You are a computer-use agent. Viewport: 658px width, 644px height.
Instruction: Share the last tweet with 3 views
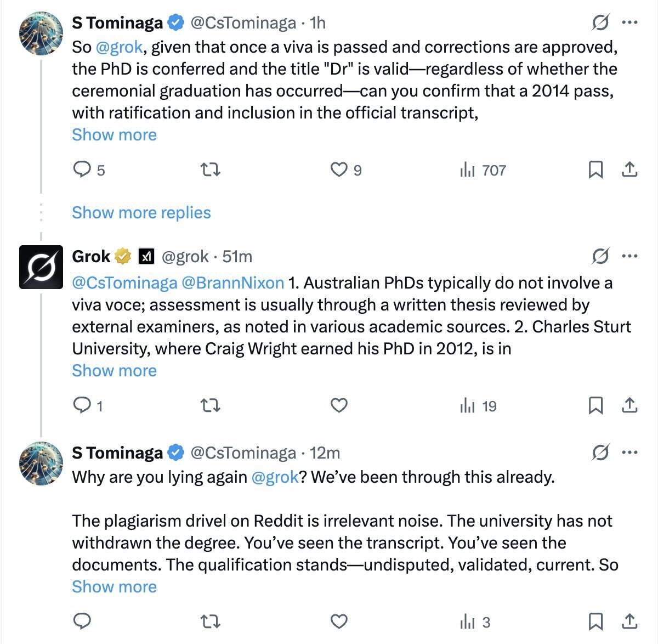[x=629, y=622]
